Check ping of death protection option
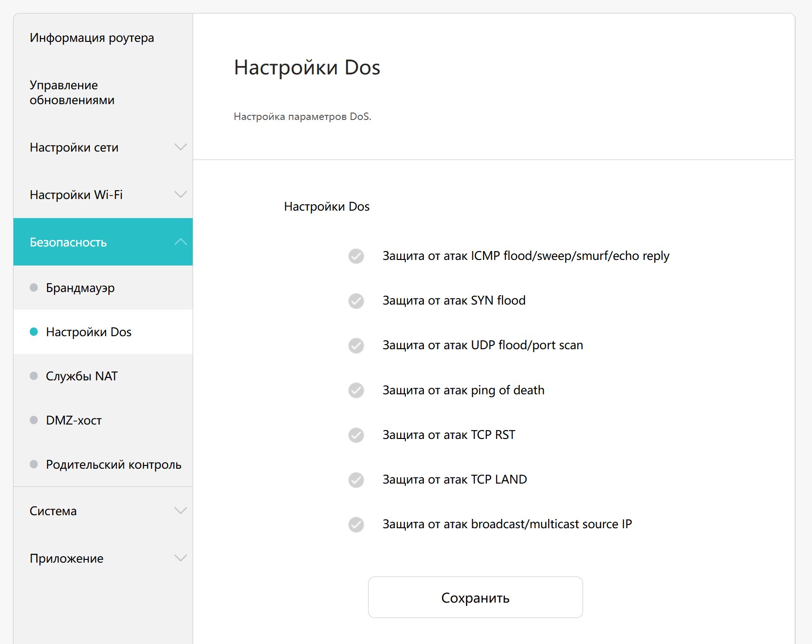The width and height of the screenshot is (812, 644). point(356,390)
